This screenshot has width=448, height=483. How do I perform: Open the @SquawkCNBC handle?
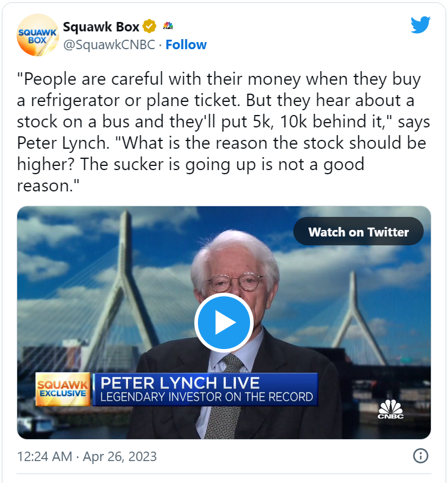[x=109, y=44]
